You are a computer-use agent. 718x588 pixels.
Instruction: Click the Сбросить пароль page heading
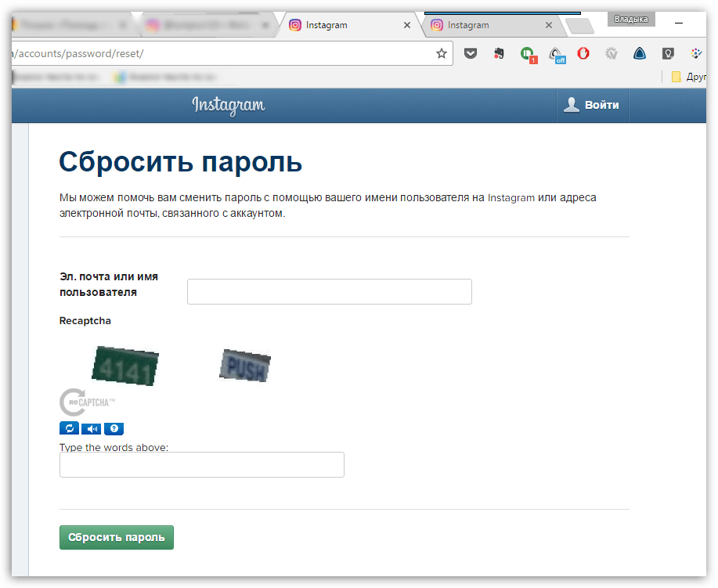coord(180,162)
